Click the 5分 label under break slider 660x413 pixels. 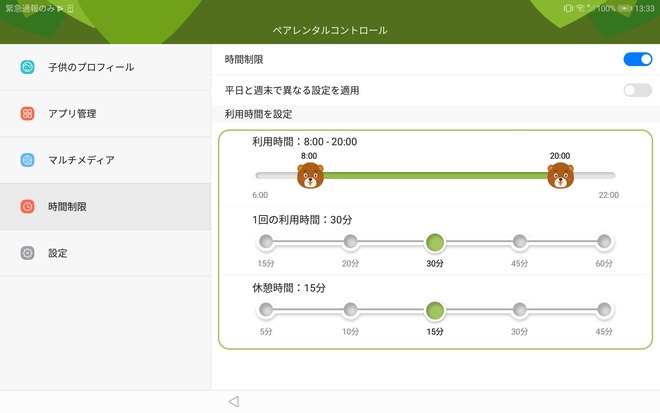point(266,332)
